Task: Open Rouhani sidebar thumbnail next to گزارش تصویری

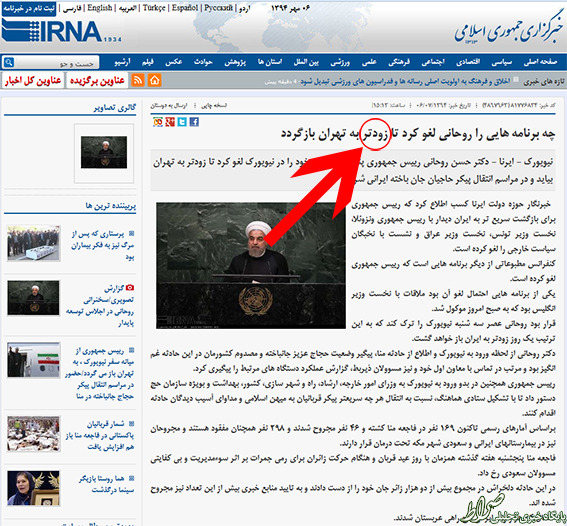Action: click(33, 298)
